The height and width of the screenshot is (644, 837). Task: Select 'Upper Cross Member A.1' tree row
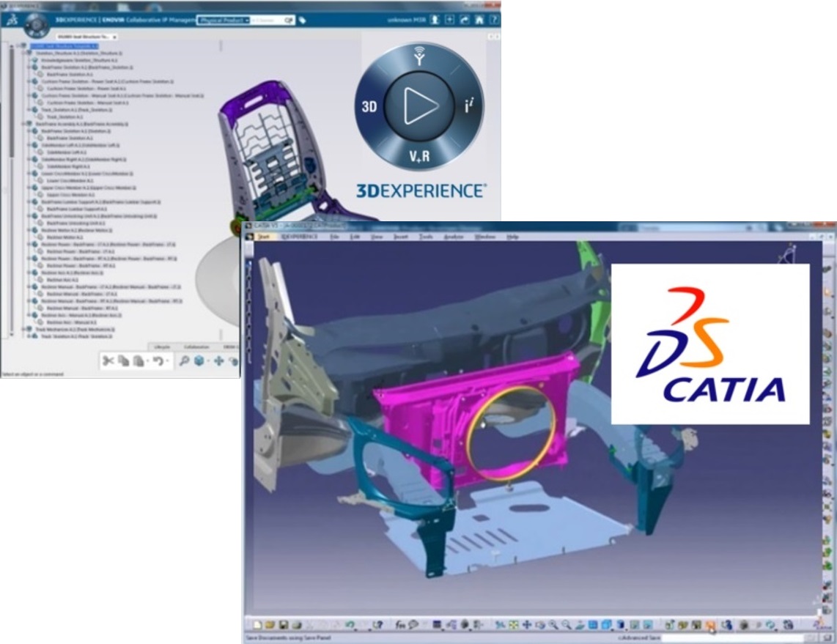[x=70, y=195]
